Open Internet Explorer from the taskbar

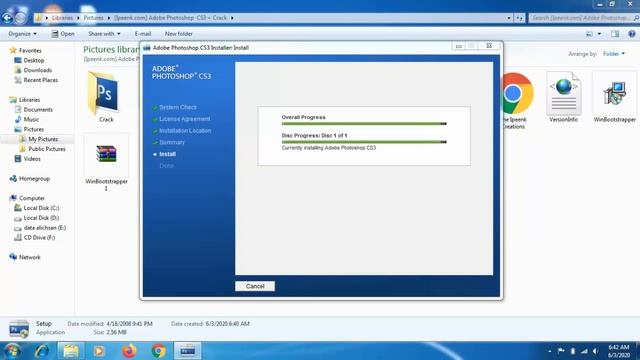[42, 351]
